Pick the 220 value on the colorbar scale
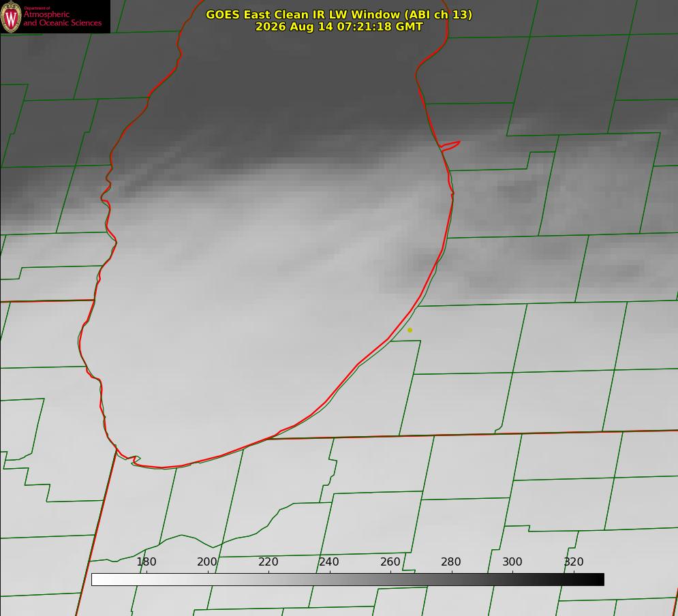 click(x=268, y=561)
